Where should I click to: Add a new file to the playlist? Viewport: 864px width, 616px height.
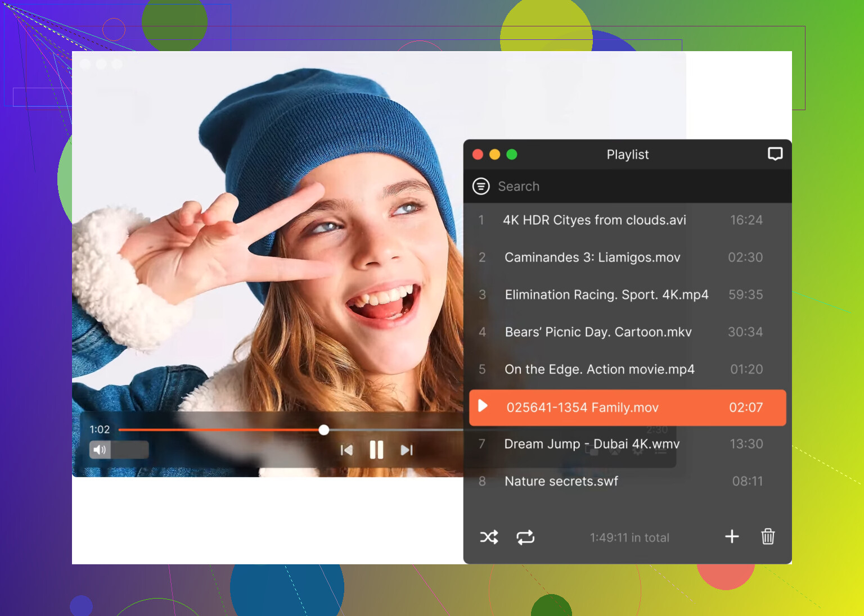click(x=732, y=537)
